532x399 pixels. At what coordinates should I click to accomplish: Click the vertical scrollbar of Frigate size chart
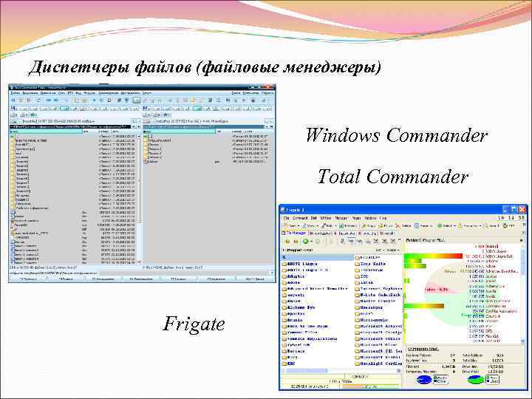click(x=523, y=295)
